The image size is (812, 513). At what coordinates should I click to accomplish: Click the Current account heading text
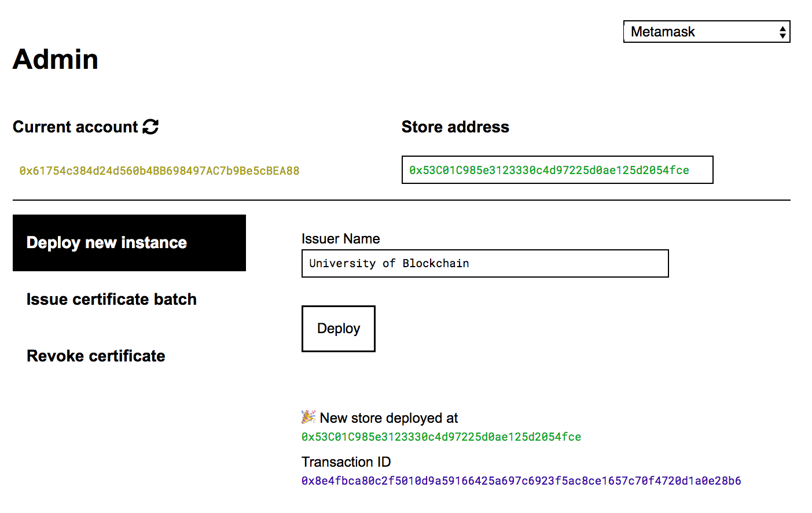(x=75, y=127)
